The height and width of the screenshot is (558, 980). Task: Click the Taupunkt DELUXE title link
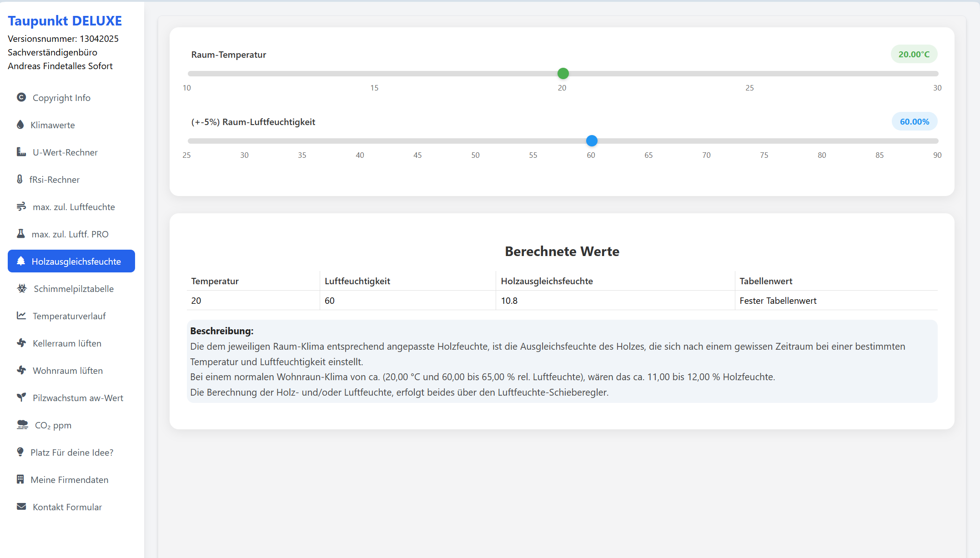65,21
